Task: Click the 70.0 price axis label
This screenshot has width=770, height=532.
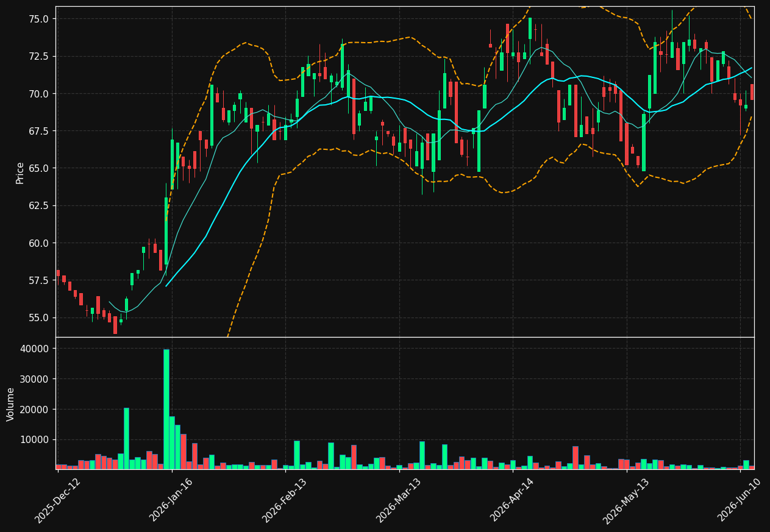Action: pyautogui.click(x=38, y=94)
